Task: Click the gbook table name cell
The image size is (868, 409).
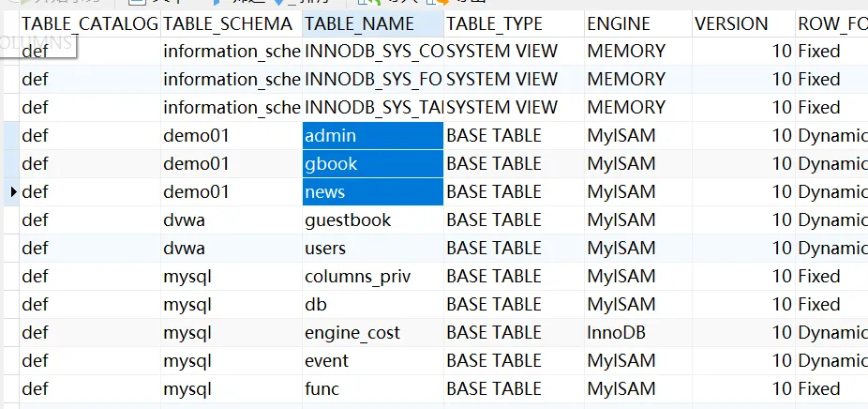Action: (372, 164)
